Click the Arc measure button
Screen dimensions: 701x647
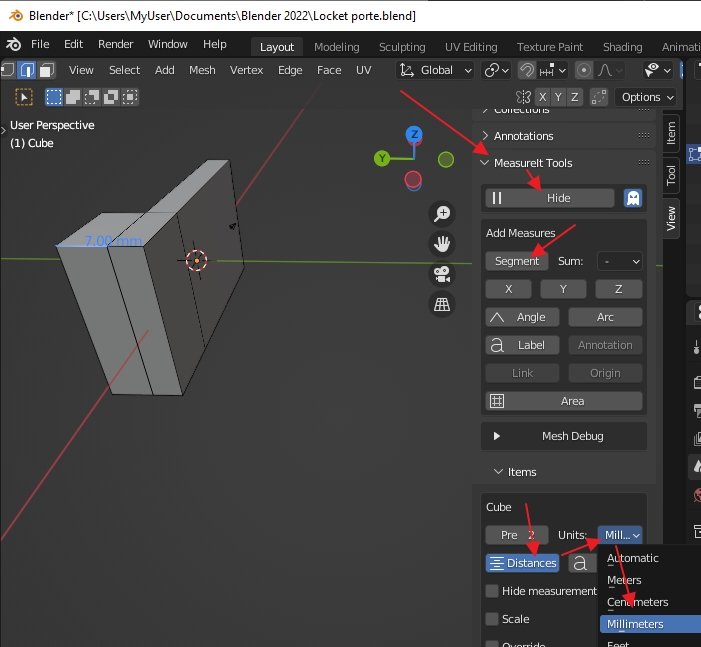[x=605, y=317]
